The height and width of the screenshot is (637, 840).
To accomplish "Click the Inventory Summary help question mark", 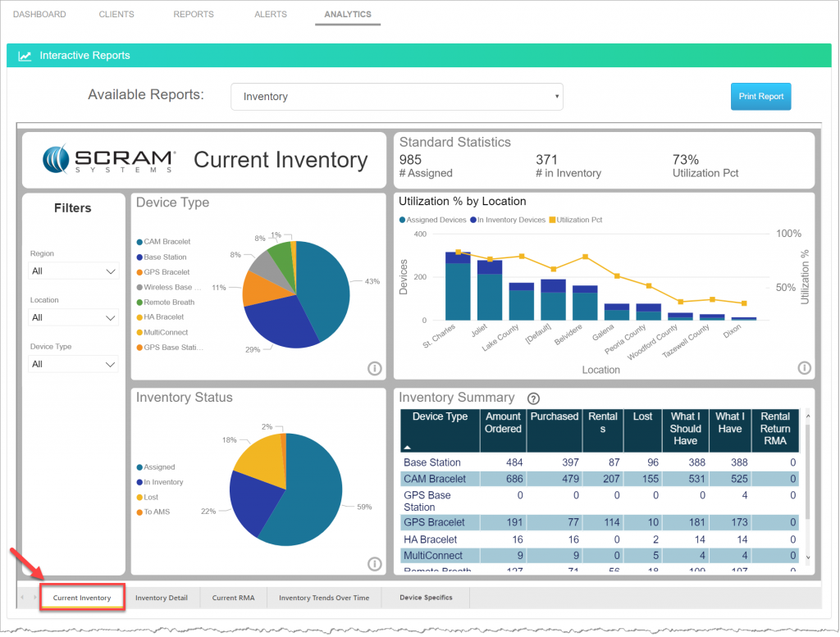I will point(533,398).
